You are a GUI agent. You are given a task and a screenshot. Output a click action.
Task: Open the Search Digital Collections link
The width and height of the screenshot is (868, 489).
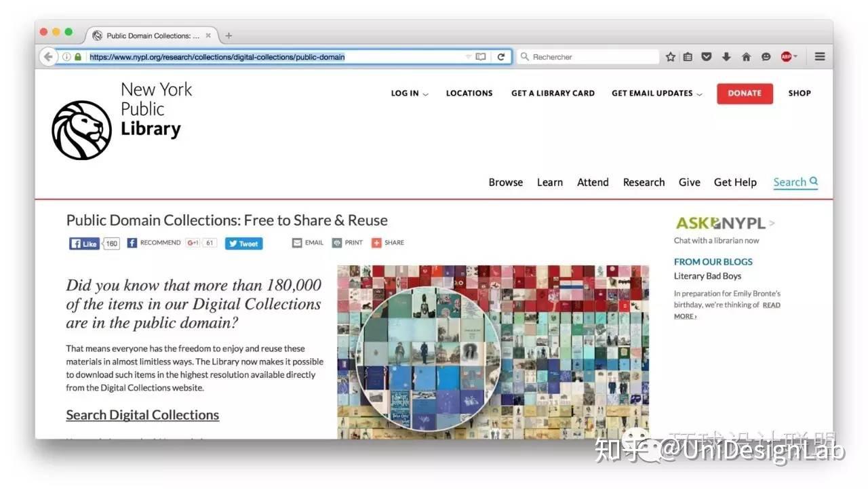(x=142, y=415)
